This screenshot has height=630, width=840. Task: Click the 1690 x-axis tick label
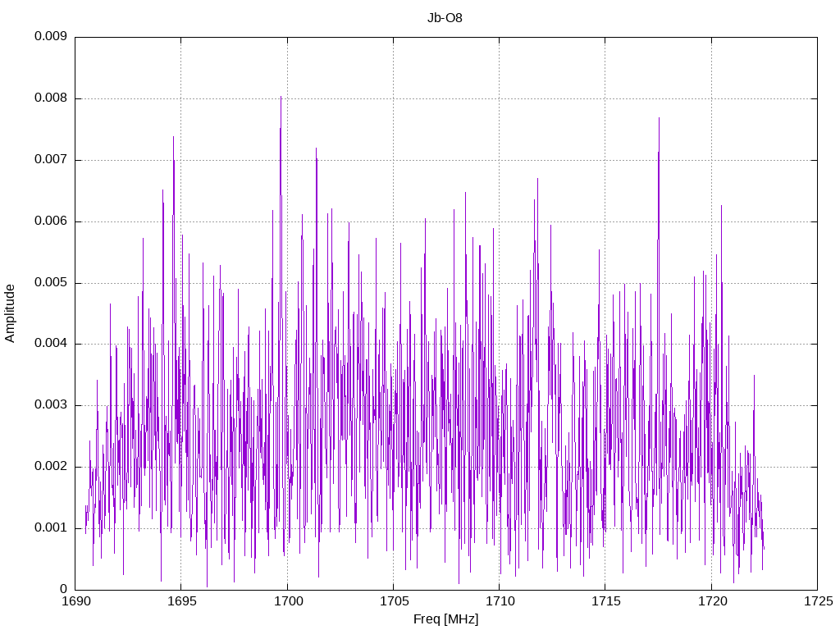76,601
